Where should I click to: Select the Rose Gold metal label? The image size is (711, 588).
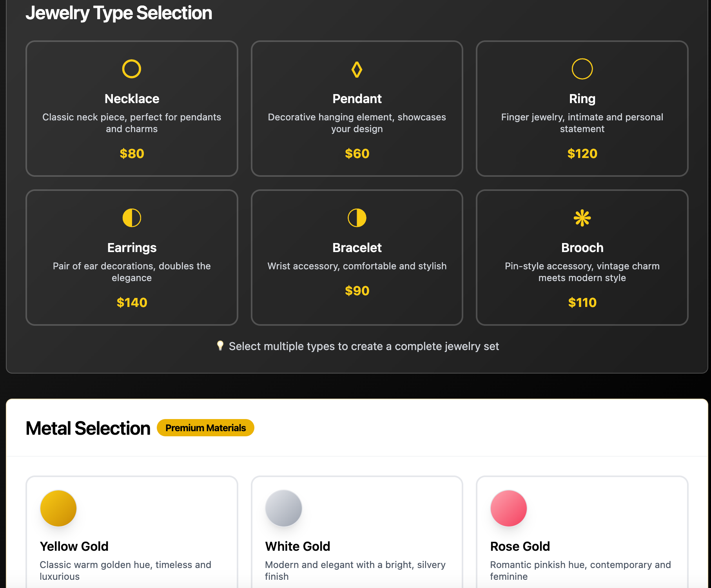[520, 546]
